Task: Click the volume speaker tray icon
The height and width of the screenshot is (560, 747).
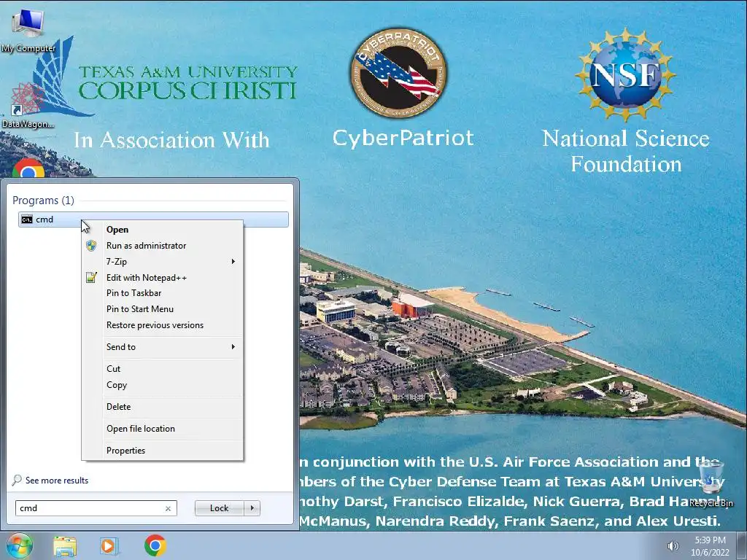Action: tap(672, 546)
